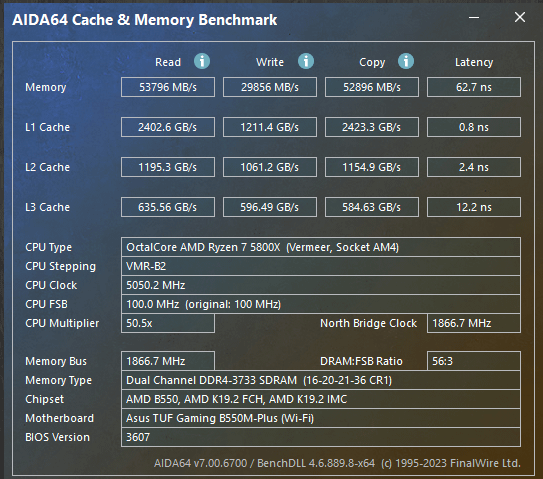Click L3 Cache Latency 12.2 ns field
Viewport: 543px width, 479px height.
pos(474,207)
